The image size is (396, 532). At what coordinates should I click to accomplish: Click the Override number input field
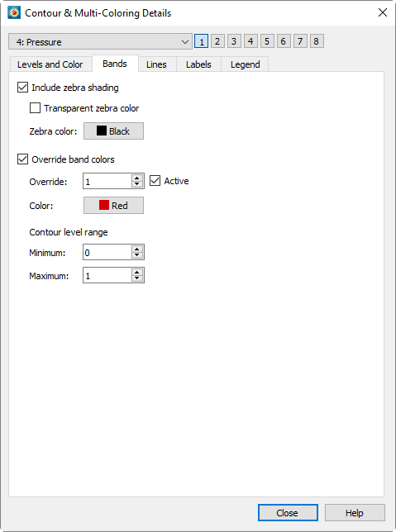pos(107,182)
